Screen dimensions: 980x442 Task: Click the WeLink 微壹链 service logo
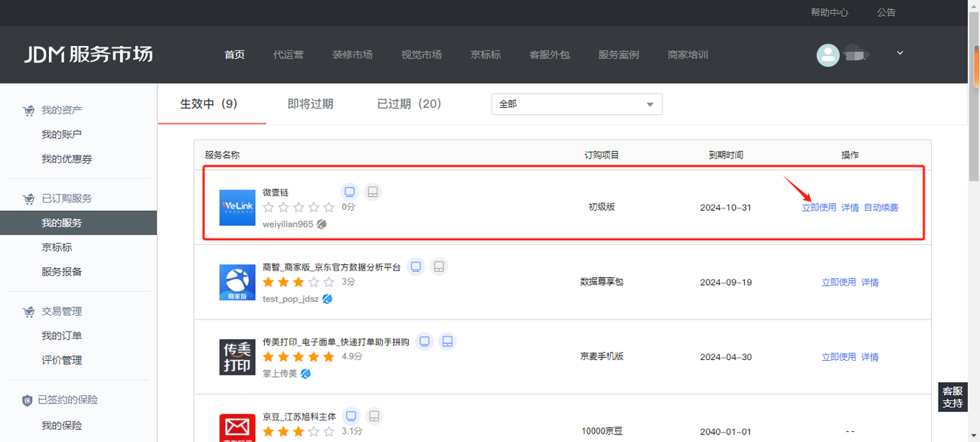[237, 207]
